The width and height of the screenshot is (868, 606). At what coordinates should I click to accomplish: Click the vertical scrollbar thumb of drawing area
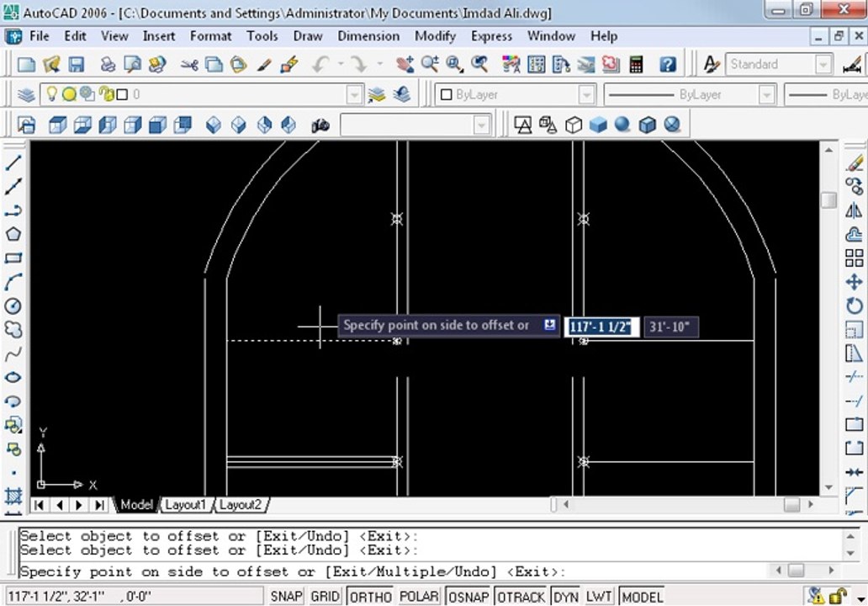(828, 200)
